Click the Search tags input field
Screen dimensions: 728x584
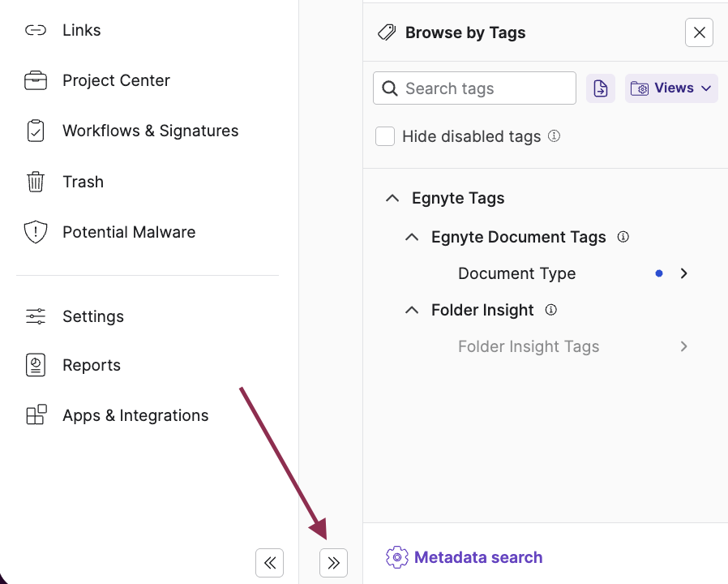(474, 88)
